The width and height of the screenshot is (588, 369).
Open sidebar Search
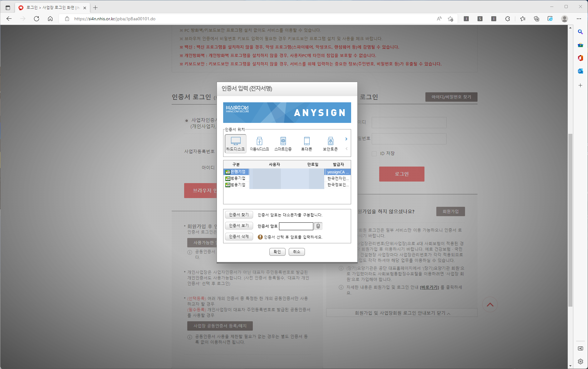click(580, 32)
